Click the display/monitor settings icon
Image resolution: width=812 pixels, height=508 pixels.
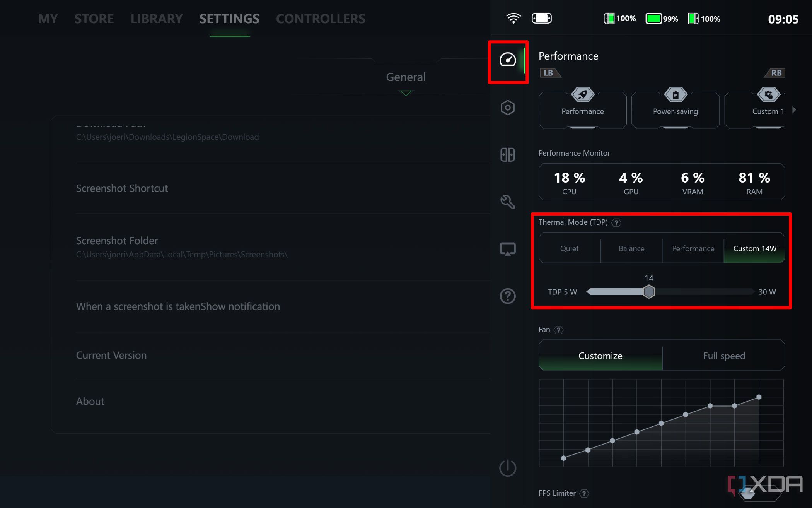[507, 249]
